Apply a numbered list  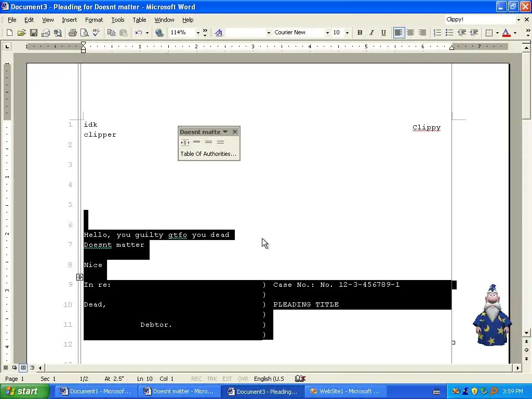click(x=437, y=33)
